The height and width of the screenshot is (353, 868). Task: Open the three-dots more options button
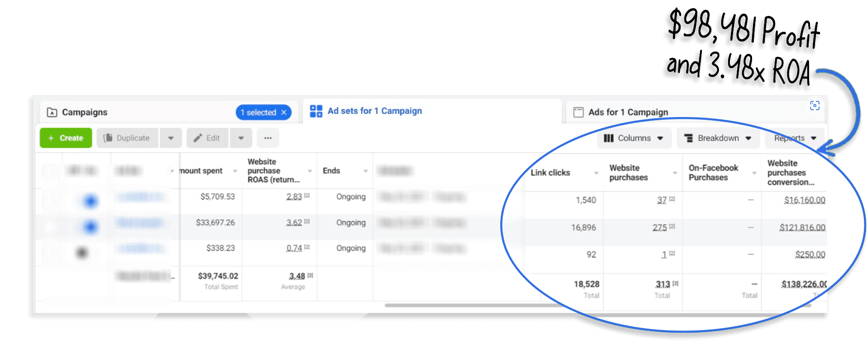[268, 138]
